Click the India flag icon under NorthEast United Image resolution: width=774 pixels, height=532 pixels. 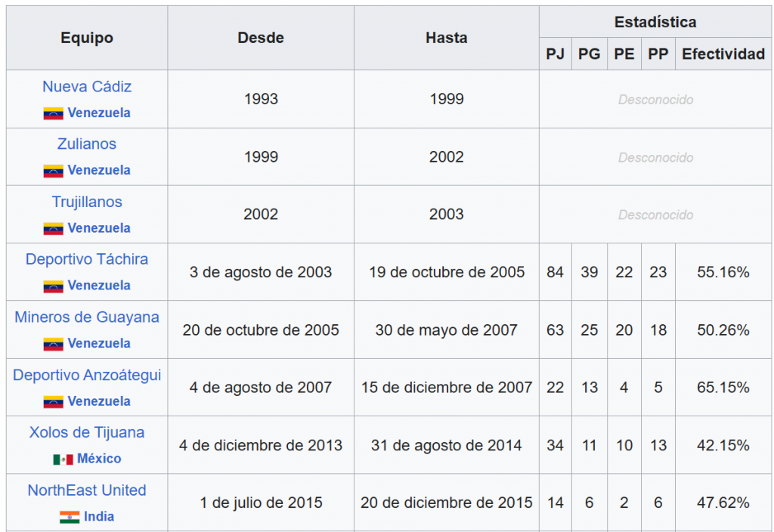coord(70,517)
